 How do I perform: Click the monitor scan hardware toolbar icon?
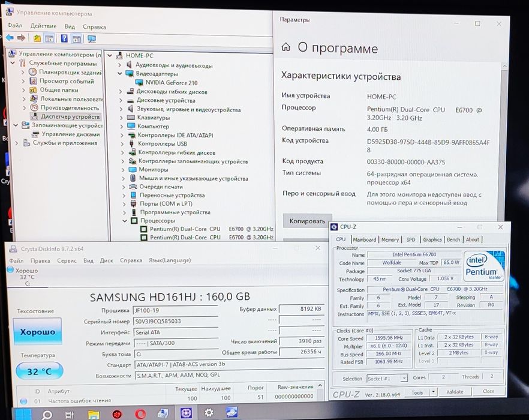coord(92,39)
